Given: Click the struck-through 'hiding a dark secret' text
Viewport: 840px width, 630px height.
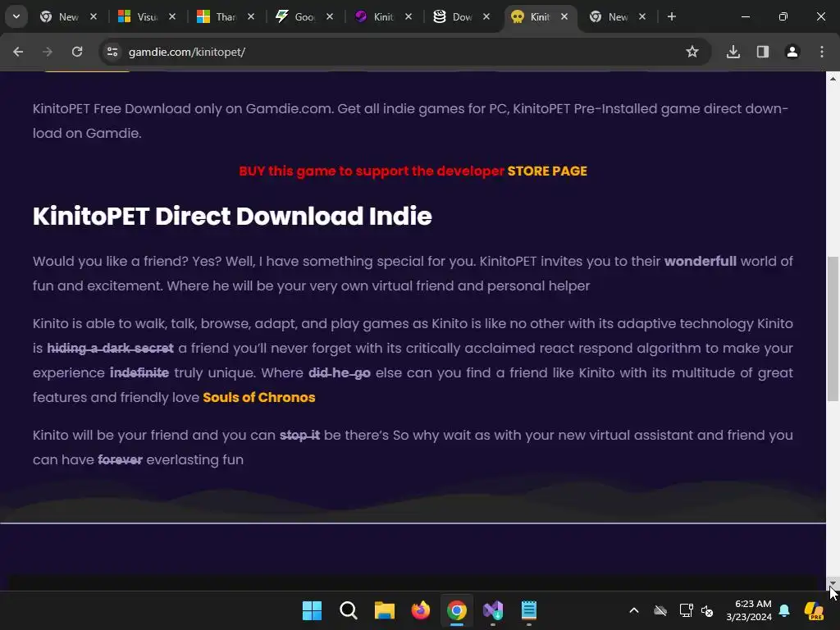Looking at the screenshot, I should 111,348.
